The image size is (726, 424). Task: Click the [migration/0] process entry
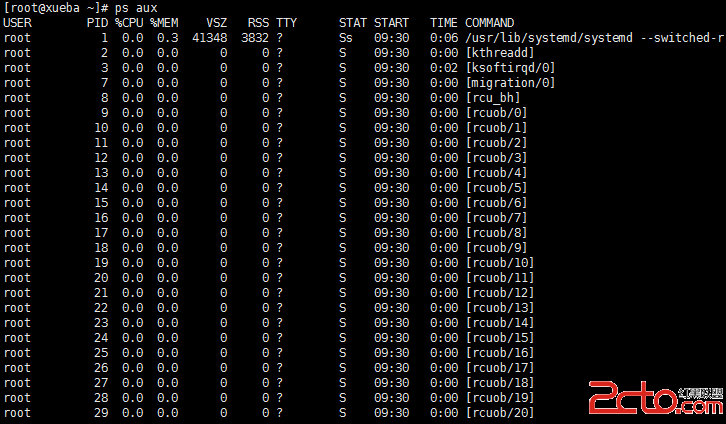click(510, 83)
